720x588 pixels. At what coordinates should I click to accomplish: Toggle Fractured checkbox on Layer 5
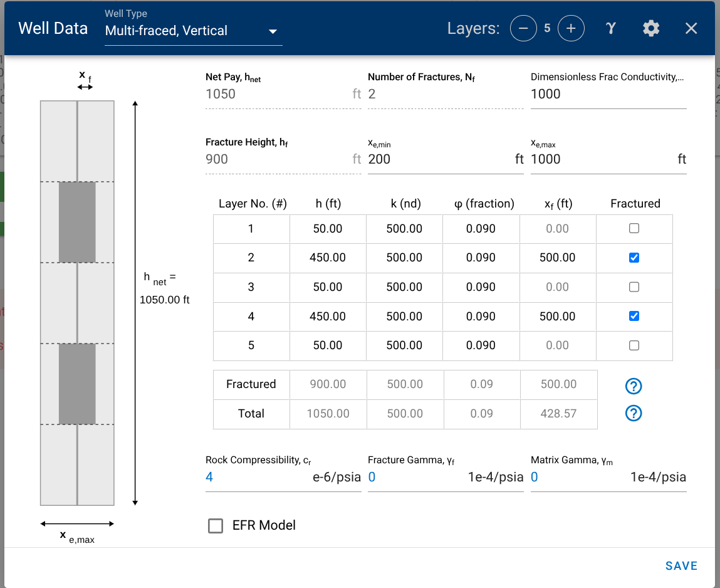(x=634, y=345)
